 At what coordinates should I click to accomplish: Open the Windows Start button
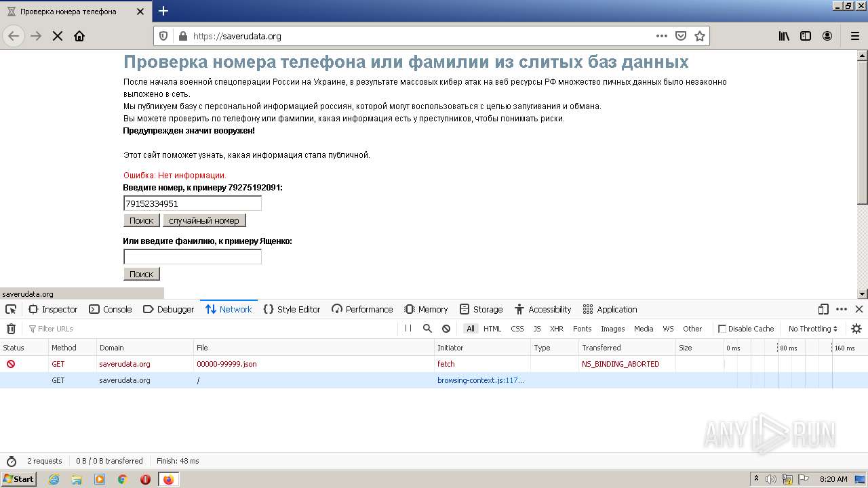point(18,479)
